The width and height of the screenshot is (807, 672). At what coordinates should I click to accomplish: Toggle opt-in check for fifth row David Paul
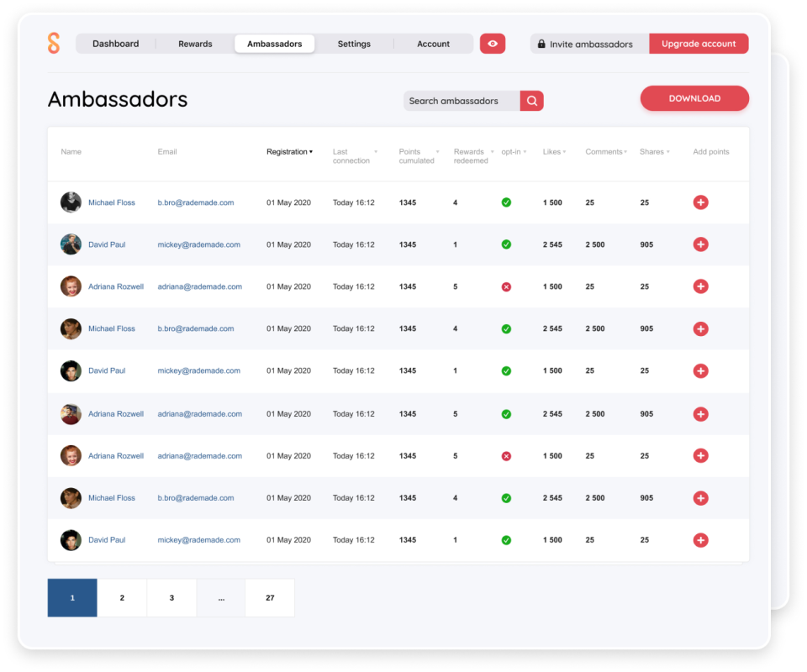506,370
